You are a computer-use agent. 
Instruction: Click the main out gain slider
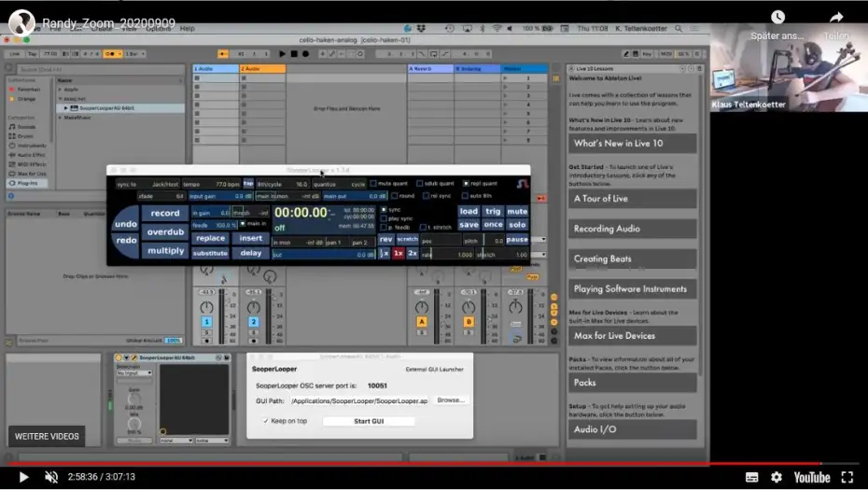point(355,196)
